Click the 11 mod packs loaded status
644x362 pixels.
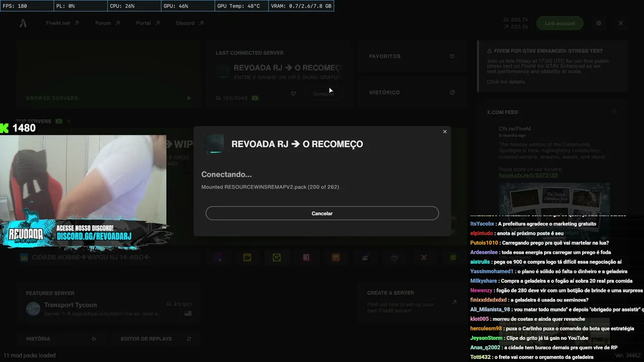point(30,355)
